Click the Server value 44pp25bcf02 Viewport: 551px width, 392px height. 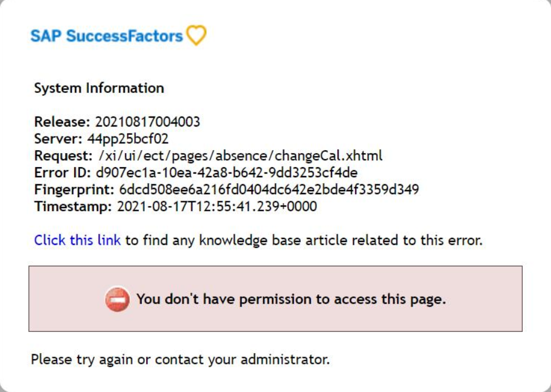(x=128, y=139)
